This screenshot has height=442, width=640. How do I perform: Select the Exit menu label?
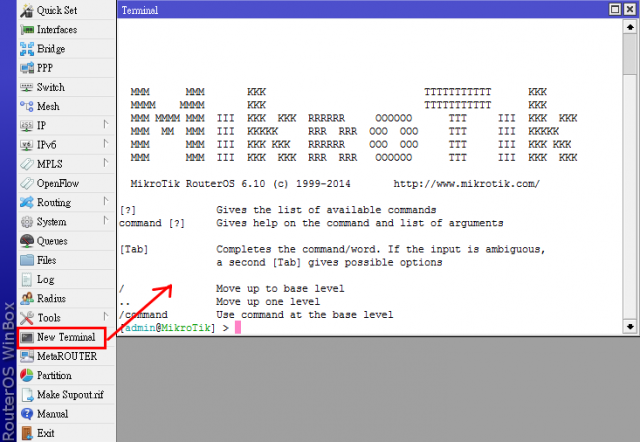[x=45, y=433]
